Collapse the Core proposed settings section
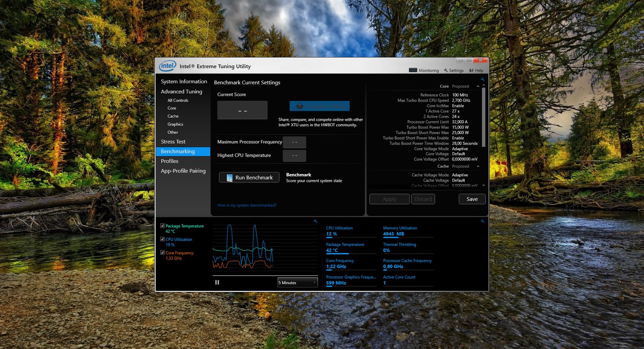Screen dimensions: 644x349 [x=478, y=86]
